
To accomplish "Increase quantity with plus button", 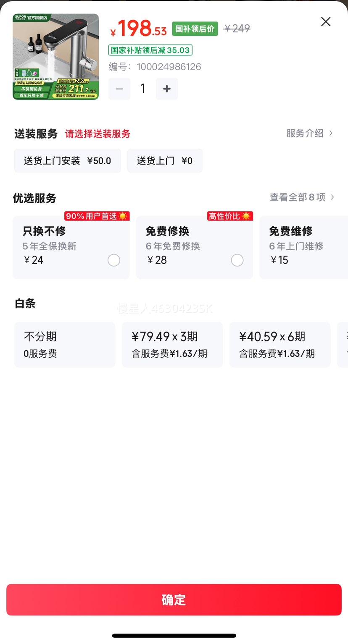I will pyautogui.click(x=167, y=89).
